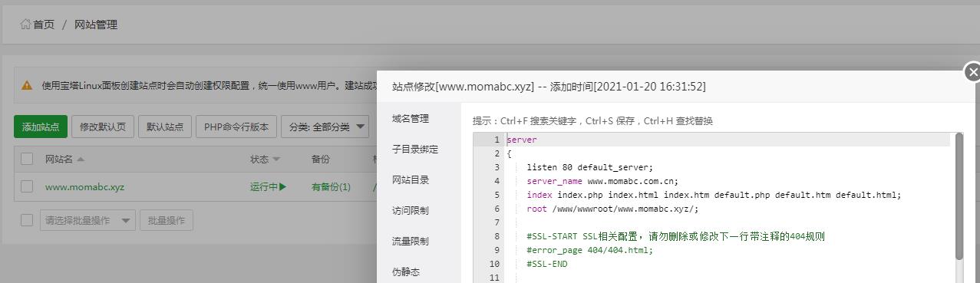Toggle the select-all sites checkbox
Viewport: 980px width, 283px height.
[x=27, y=159]
